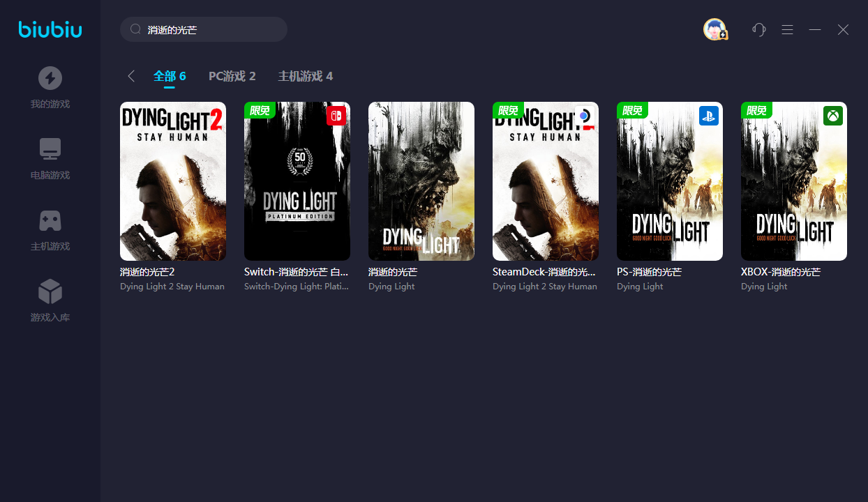
Task: Open the 消逝的光芒2 game cover
Action: click(x=173, y=181)
